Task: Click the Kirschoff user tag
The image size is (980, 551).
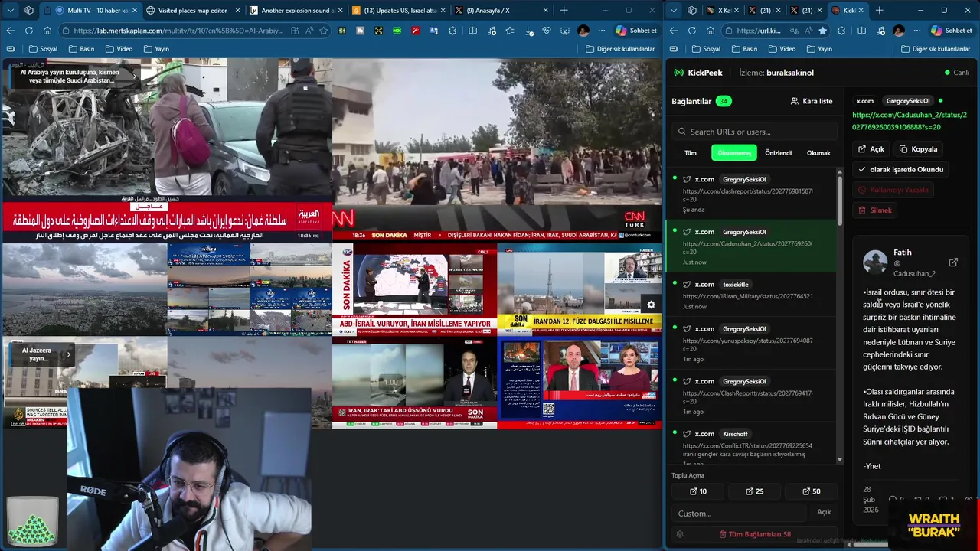Action: pyautogui.click(x=735, y=434)
